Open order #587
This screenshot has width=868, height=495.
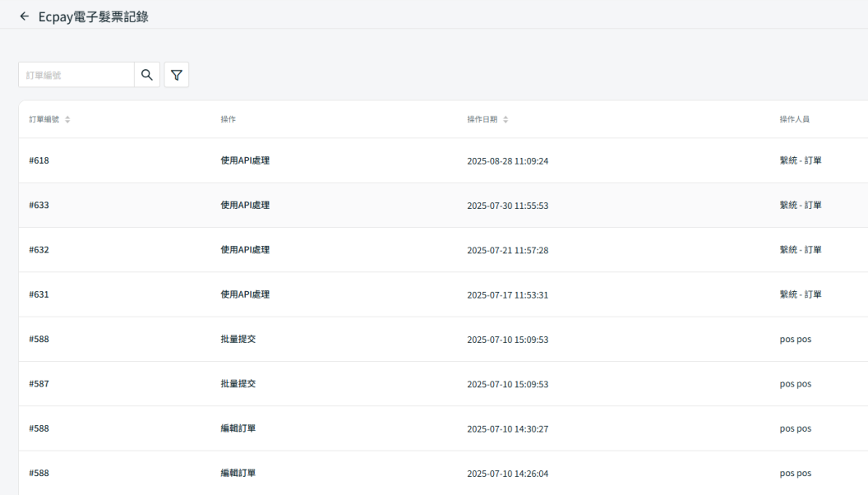tap(39, 384)
